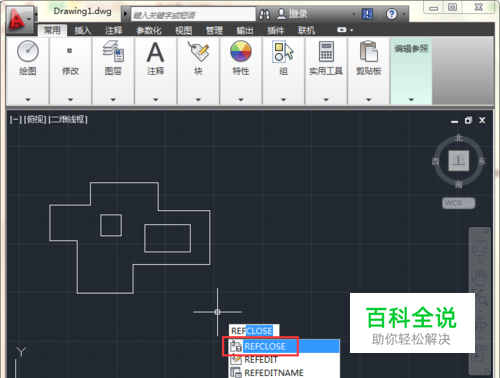The width and height of the screenshot is (500, 378).
Task: Toggle the WCS coordinate system selector
Action: pyautogui.click(x=459, y=203)
